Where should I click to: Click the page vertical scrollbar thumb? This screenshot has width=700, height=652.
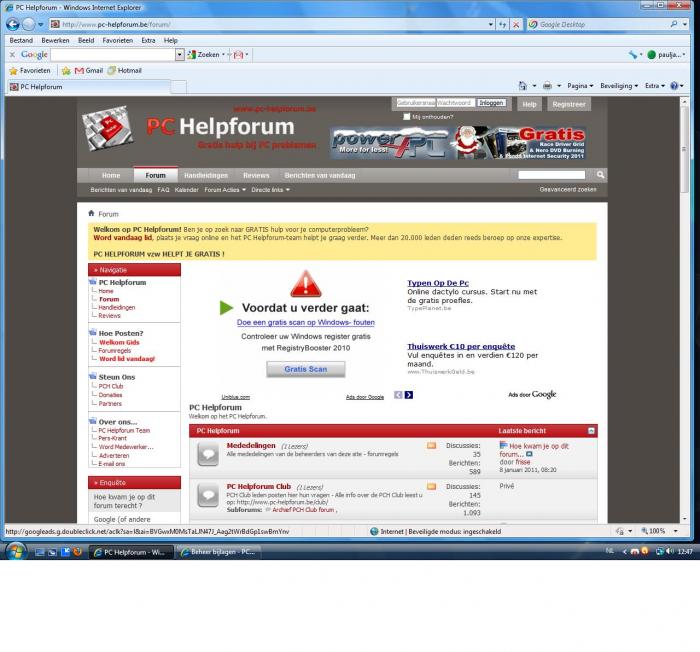pos(684,150)
